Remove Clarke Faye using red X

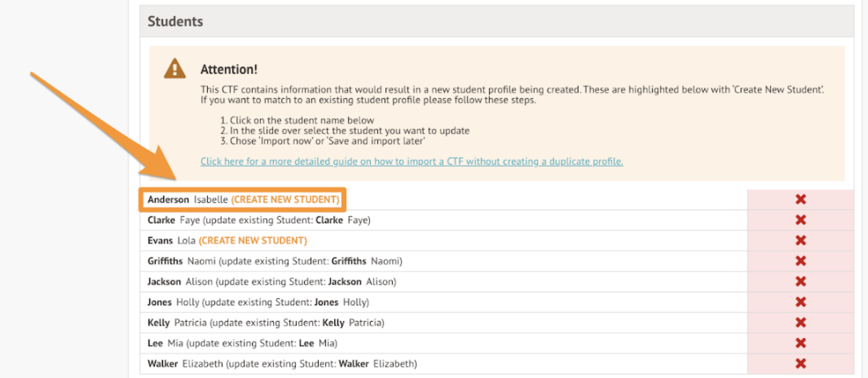tap(800, 220)
